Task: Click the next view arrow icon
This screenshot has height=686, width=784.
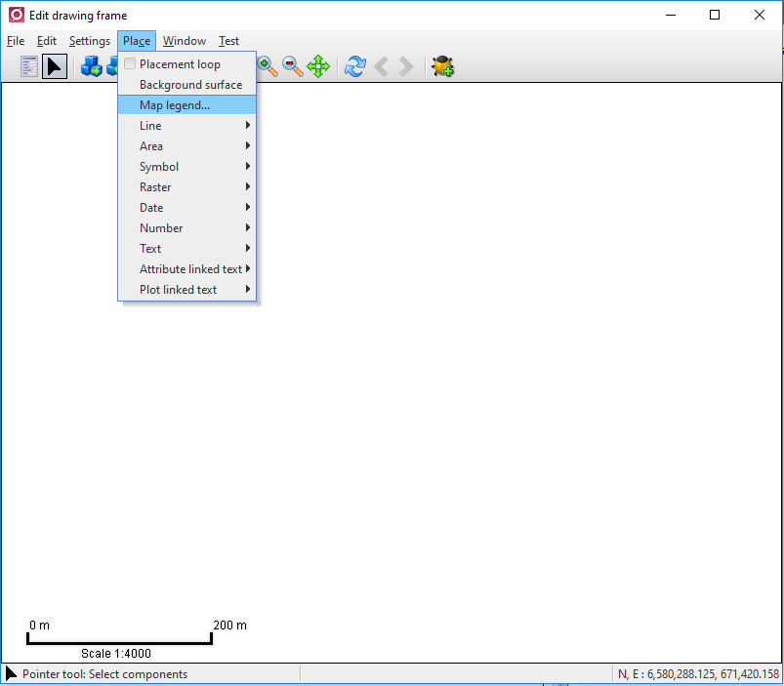Action: click(406, 66)
